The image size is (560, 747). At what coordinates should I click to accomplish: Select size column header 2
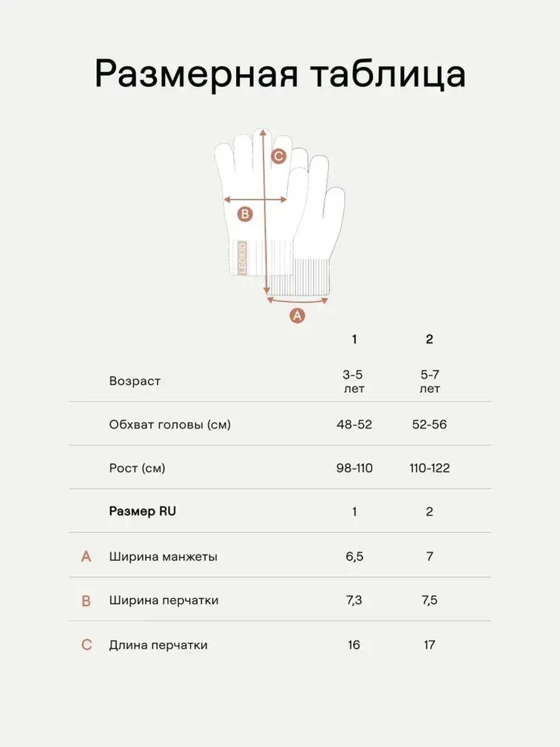(430, 339)
